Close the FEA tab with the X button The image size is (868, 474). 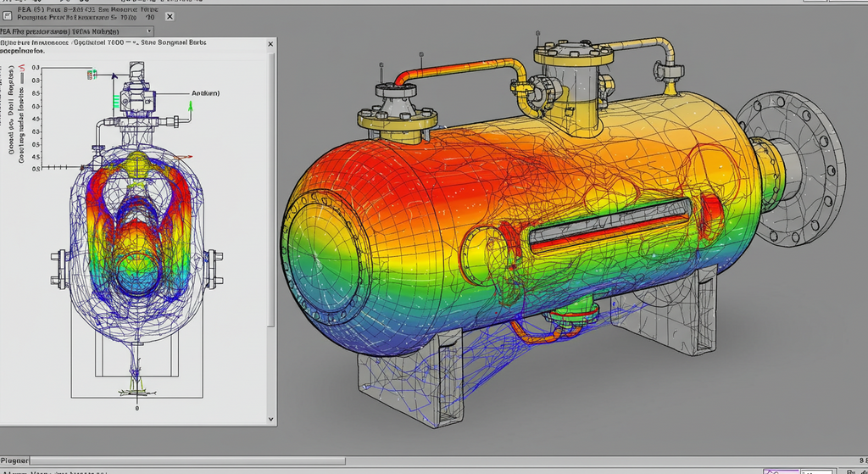(x=170, y=17)
